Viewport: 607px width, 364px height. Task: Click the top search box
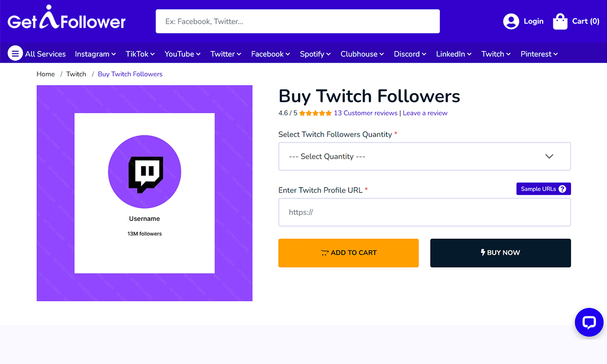(x=297, y=21)
